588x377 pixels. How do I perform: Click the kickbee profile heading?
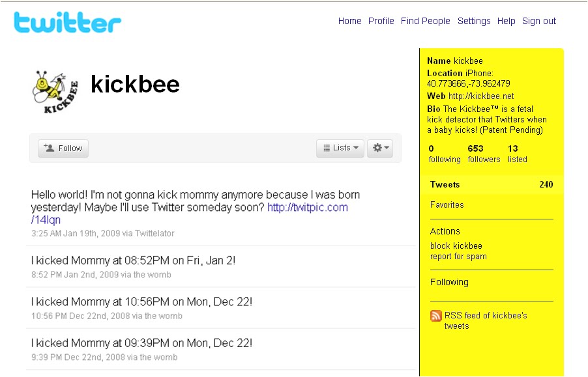[x=136, y=84]
